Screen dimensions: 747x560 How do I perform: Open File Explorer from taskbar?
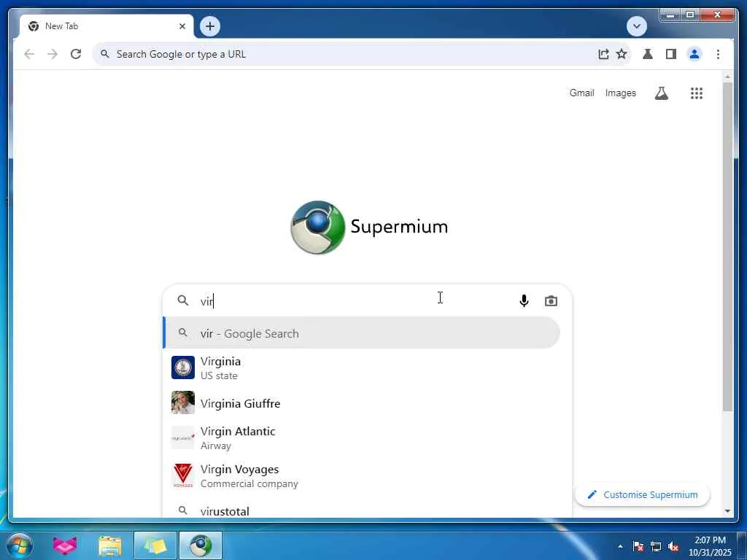[x=110, y=545]
